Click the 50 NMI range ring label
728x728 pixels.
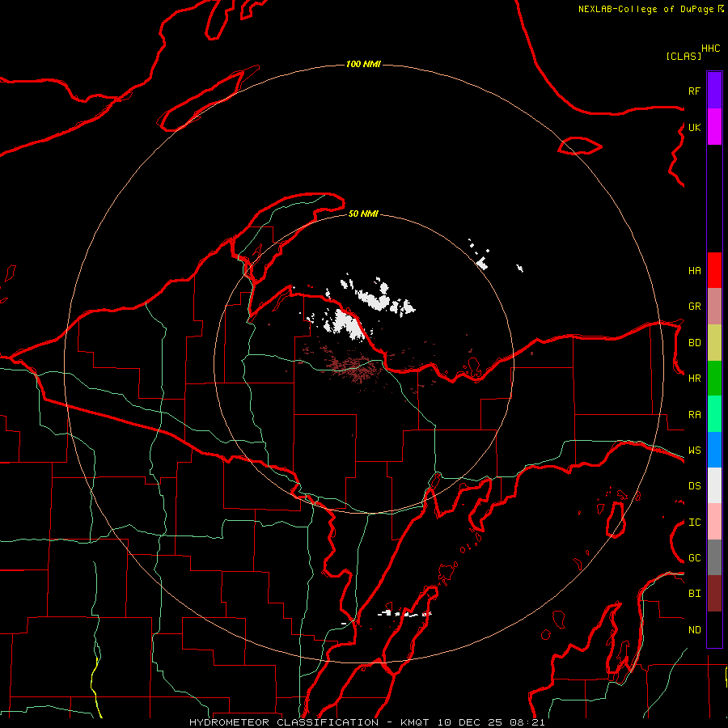click(363, 214)
